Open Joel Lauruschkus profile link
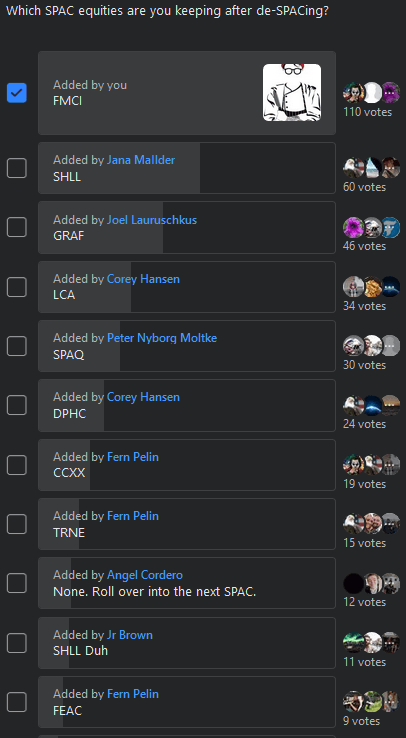 tap(151, 220)
